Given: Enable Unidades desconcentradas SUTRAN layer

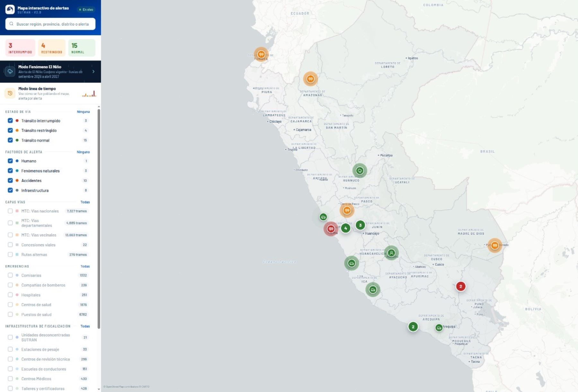Looking at the screenshot, I should click(10, 337).
